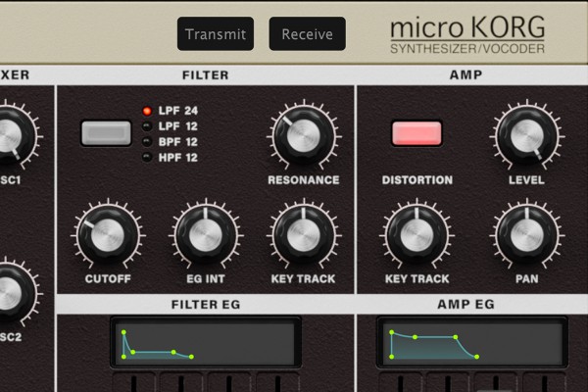588x392 pixels.
Task: Click the SYNTHESIZER/VOCODER subtitle text
Action: [x=467, y=49]
